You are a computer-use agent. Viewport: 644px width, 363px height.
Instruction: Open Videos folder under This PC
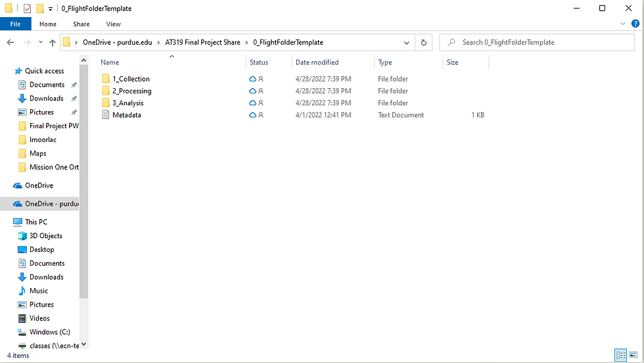(x=39, y=318)
